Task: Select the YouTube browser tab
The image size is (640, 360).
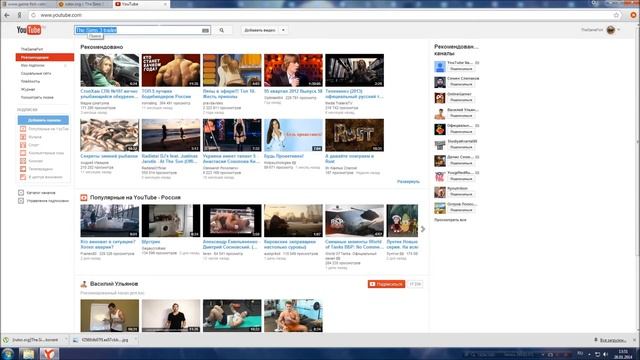Action: pyautogui.click(x=140, y=4)
